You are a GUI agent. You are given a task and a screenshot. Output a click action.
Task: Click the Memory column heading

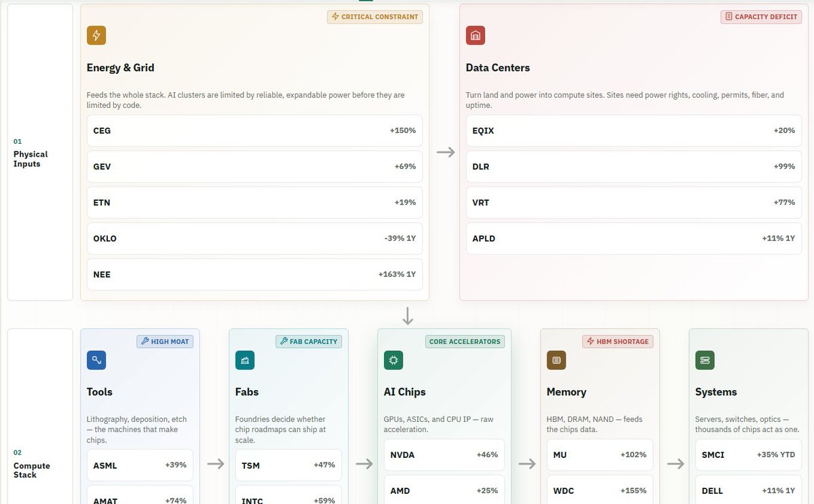pos(566,392)
